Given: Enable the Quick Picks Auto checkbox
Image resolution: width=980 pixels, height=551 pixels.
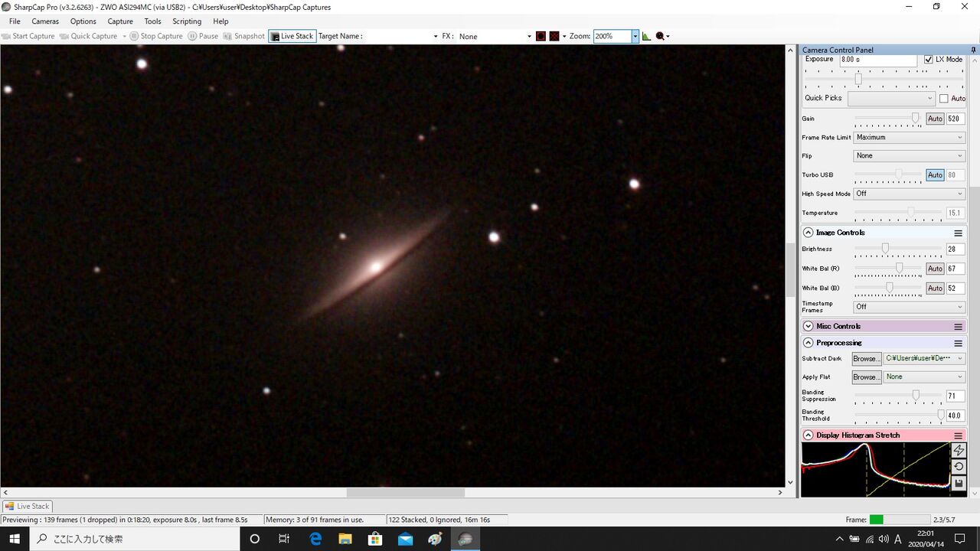Looking at the screenshot, I should (x=943, y=99).
